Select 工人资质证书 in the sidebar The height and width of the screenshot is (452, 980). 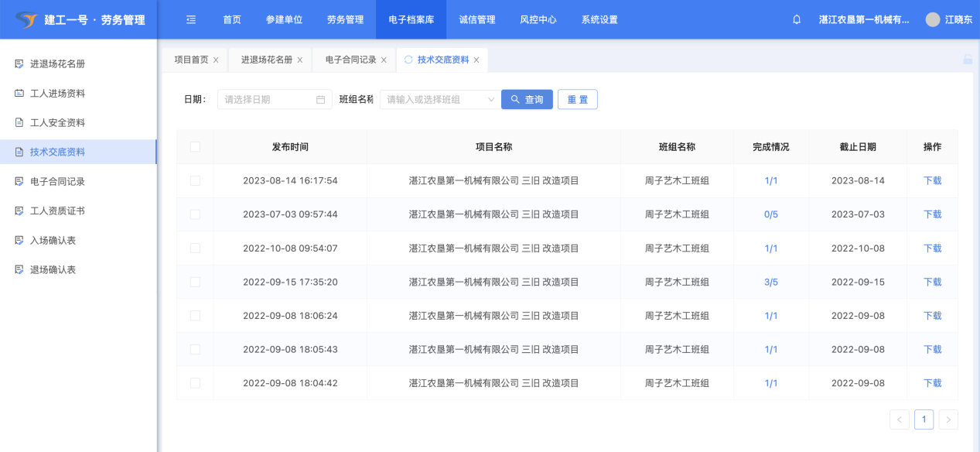click(57, 211)
